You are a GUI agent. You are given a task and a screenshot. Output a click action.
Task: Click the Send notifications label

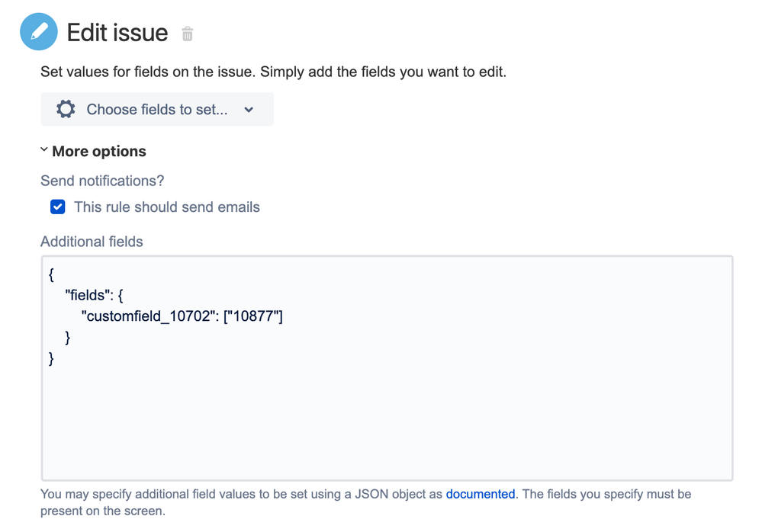(x=101, y=181)
